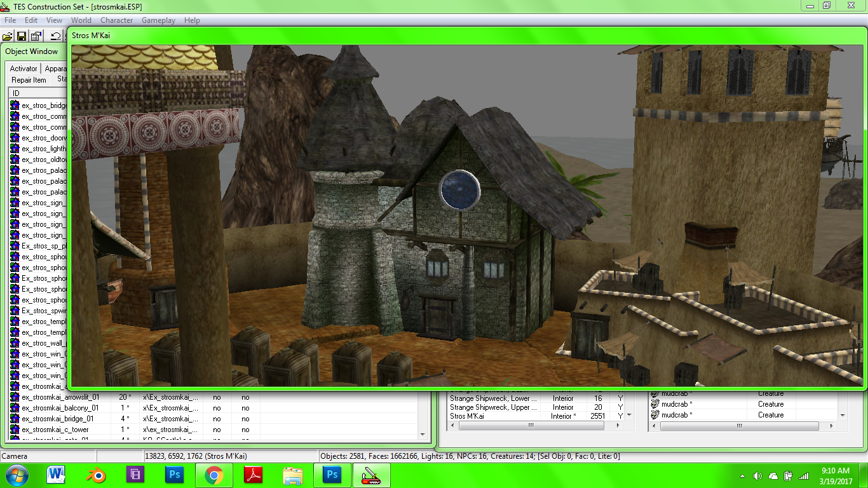
Task: Click the icon next to ex_stros_oldtow row
Action: pyautogui.click(x=15, y=159)
